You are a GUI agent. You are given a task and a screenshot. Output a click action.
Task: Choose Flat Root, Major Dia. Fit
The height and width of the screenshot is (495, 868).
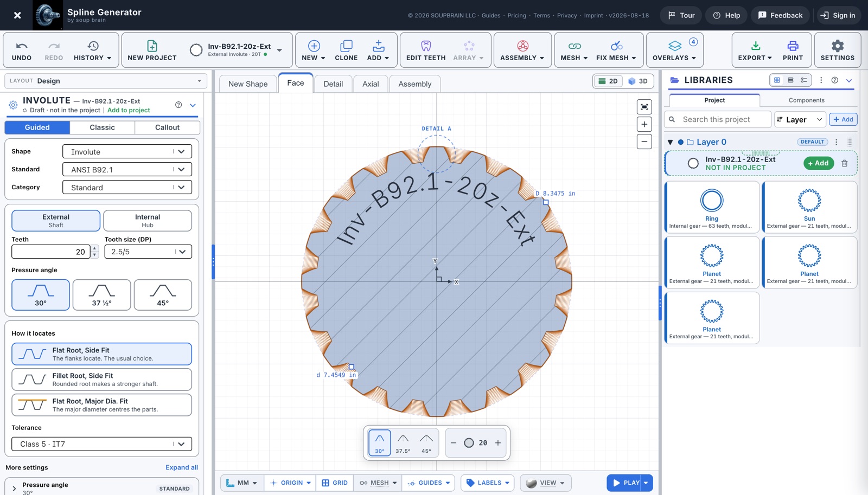click(102, 405)
